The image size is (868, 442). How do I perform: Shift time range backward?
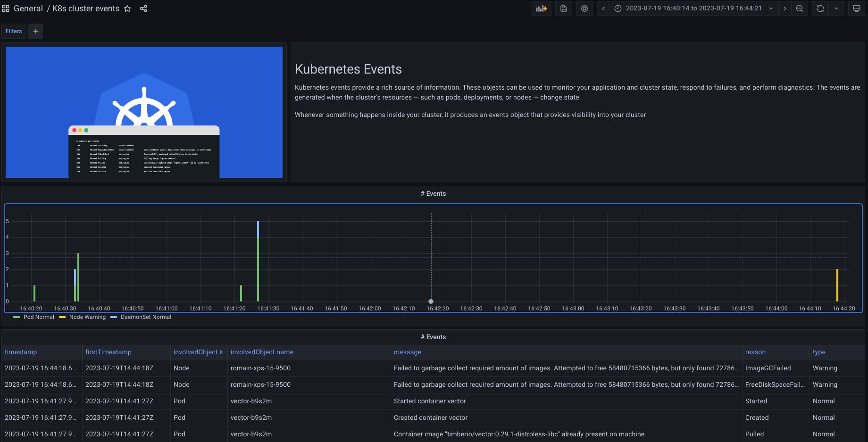point(603,8)
